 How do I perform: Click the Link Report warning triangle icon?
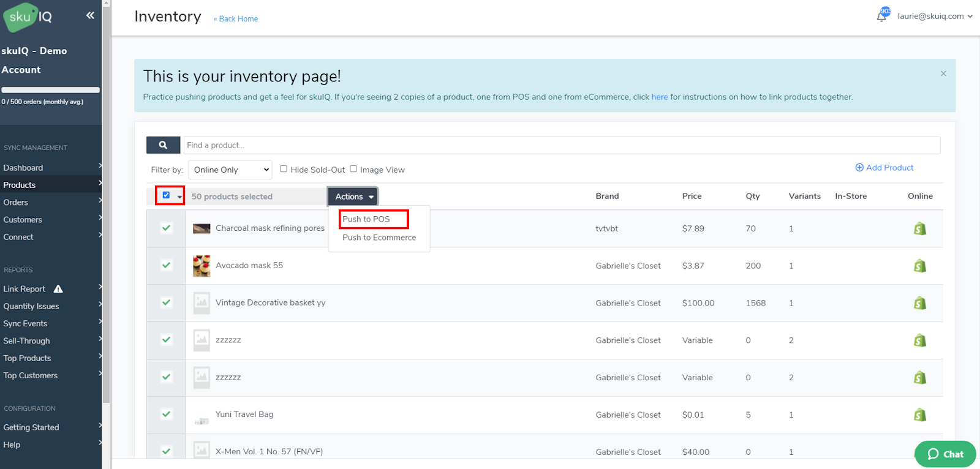(x=58, y=289)
